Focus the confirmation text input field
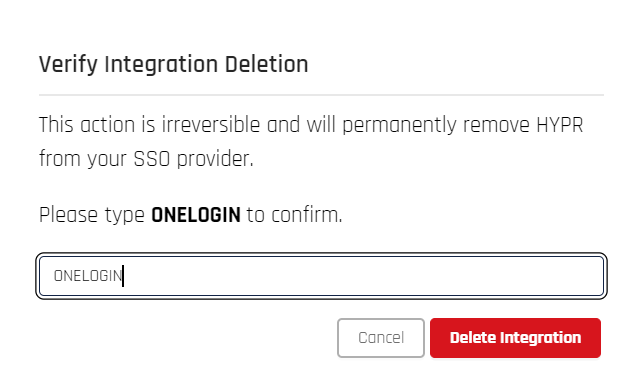This screenshot has width=643, height=386. pyautogui.click(x=322, y=276)
